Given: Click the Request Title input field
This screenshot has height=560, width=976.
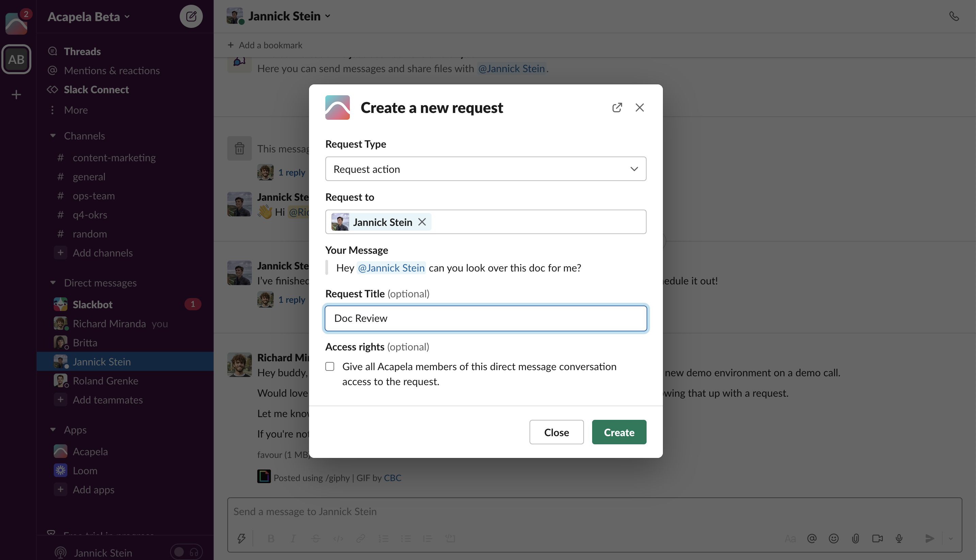Looking at the screenshot, I should pyautogui.click(x=486, y=318).
